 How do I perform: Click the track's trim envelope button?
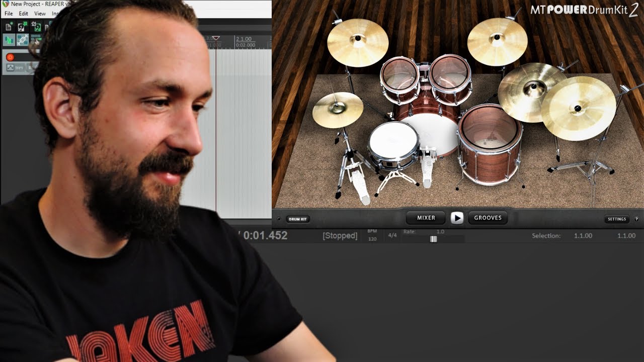tap(16, 67)
